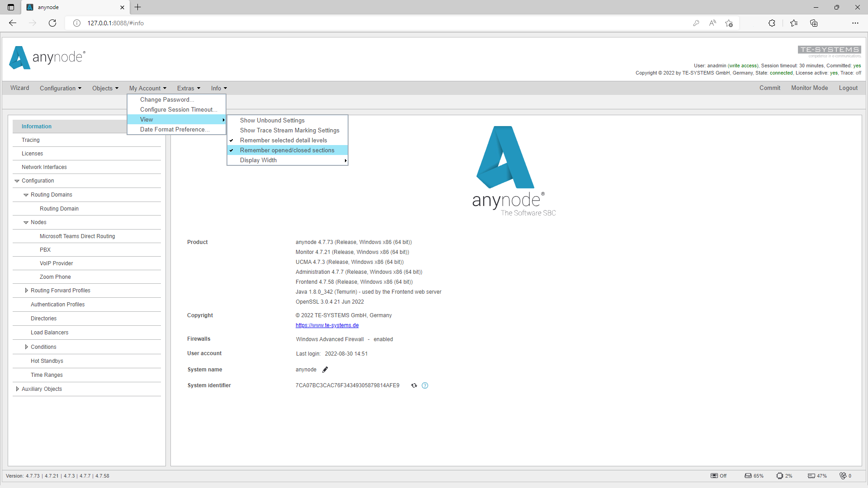Expand the Auxiliary Objects section
The image size is (868, 488).
(17, 389)
